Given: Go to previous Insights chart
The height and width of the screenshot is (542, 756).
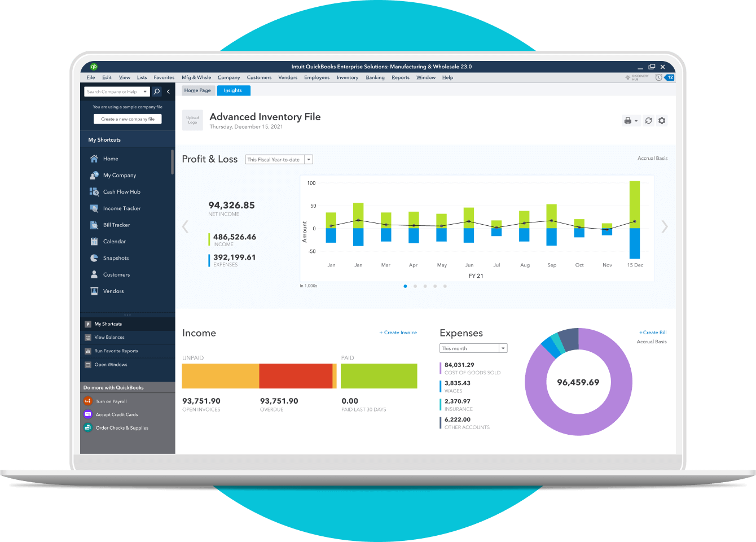Looking at the screenshot, I should [185, 226].
